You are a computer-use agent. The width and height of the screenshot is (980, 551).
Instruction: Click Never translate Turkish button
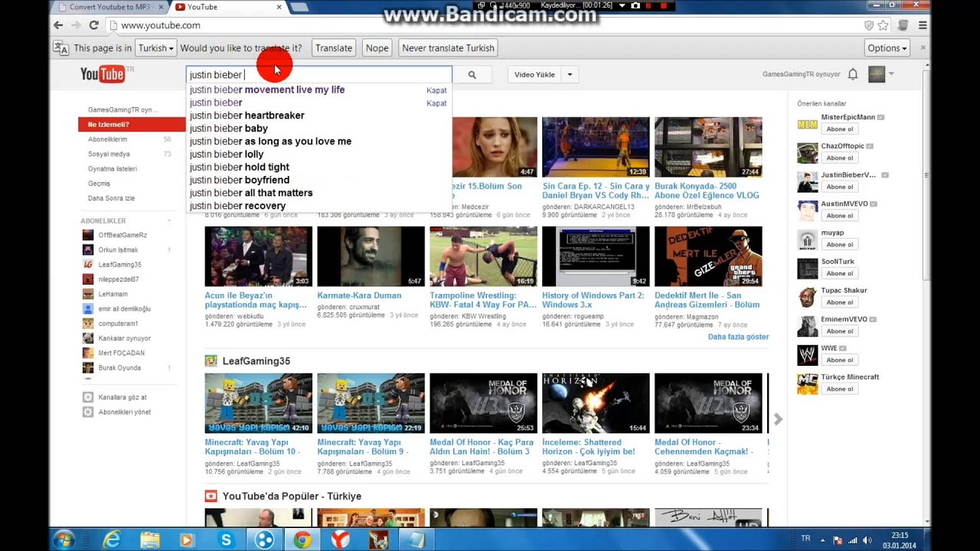coord(449,47)
